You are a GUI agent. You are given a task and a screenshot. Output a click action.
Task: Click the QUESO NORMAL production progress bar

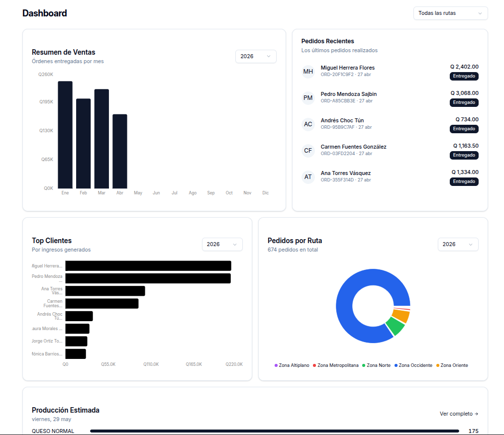(275, 431)
